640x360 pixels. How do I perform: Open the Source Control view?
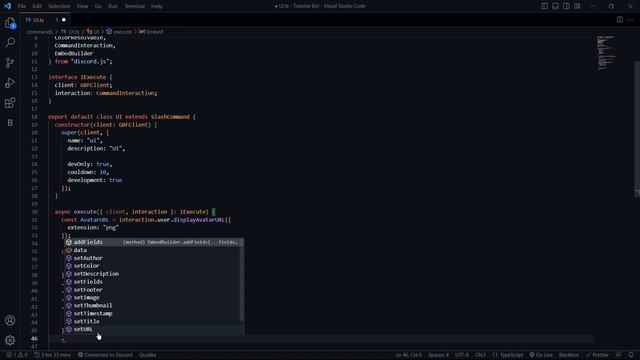(10, 62)
